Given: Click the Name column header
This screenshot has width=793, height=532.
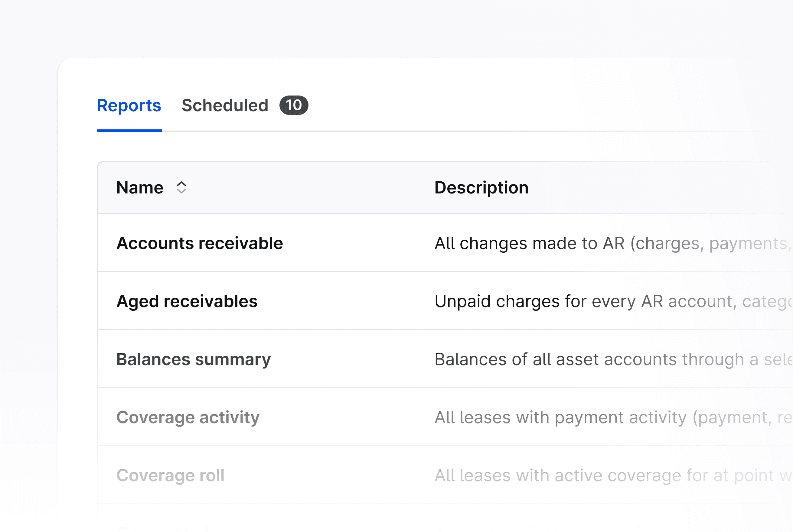Looking at the screenshot, I should point(140,188).
